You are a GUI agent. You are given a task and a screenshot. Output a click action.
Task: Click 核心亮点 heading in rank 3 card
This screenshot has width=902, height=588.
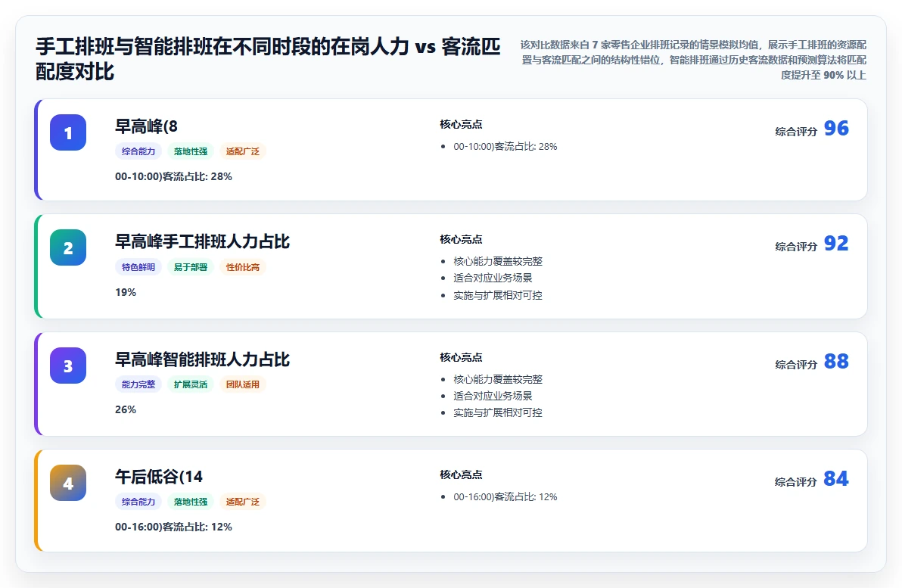[x=461, y=357]
